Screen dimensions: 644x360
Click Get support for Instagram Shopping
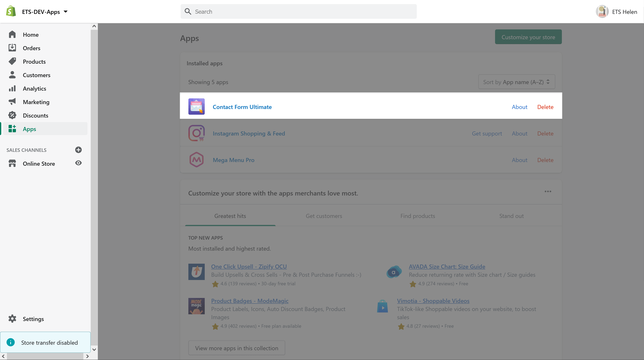(487, 133)
